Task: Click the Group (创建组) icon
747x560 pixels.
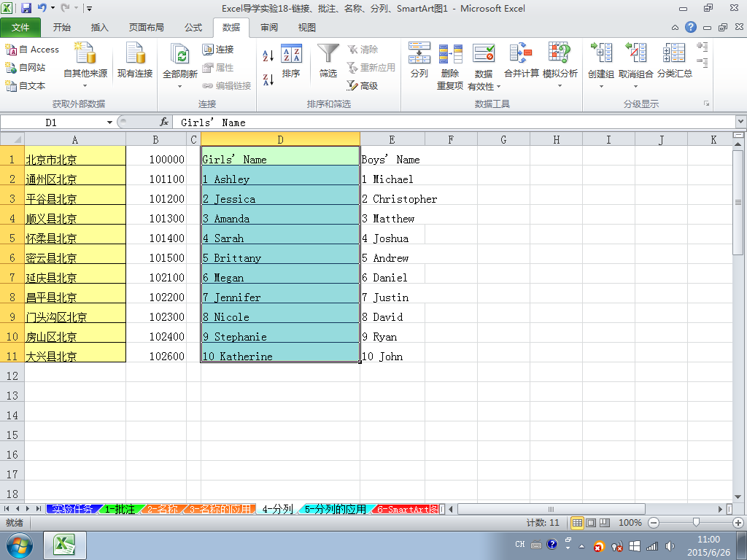Action: click(x=601, y=52)
